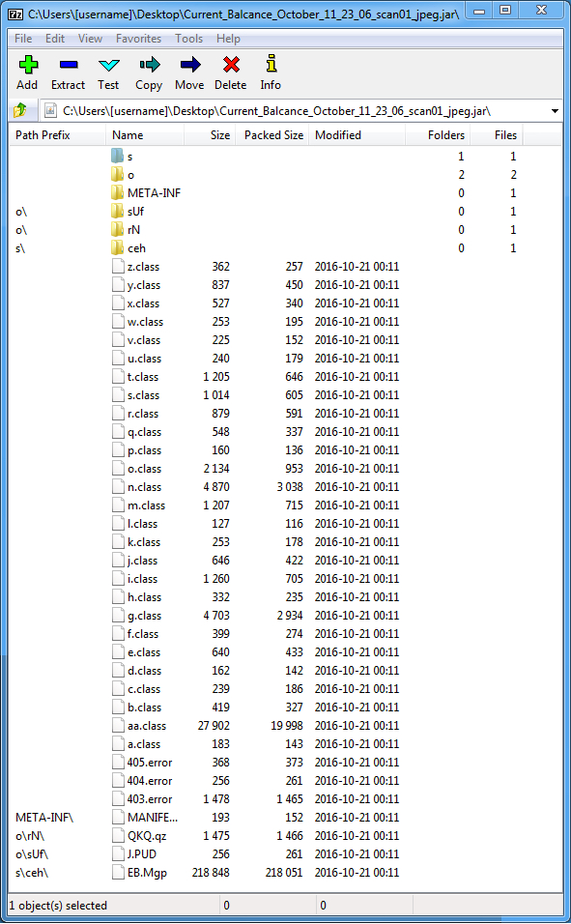Run Test with the checkmark icon
This screenshot has width=571, height=924.
108,65
